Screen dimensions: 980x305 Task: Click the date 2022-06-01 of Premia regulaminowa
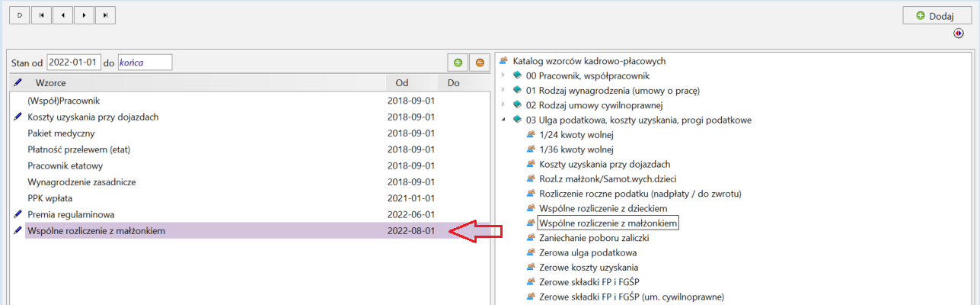click(410, 214)
